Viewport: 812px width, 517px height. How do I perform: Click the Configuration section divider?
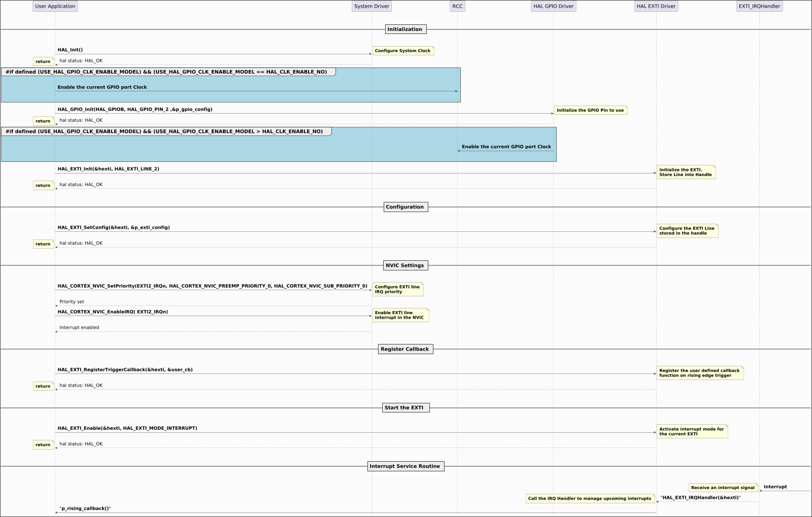click(x=405, y=206)
